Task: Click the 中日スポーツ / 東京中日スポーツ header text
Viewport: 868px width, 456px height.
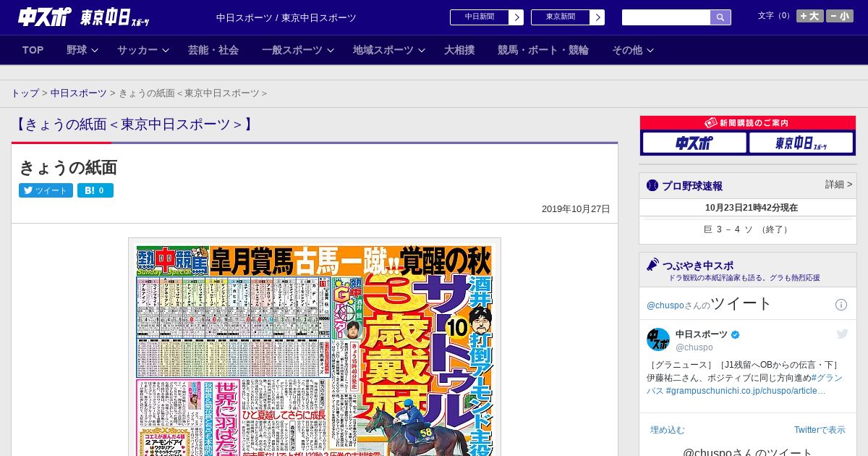Action: [286, 17]
